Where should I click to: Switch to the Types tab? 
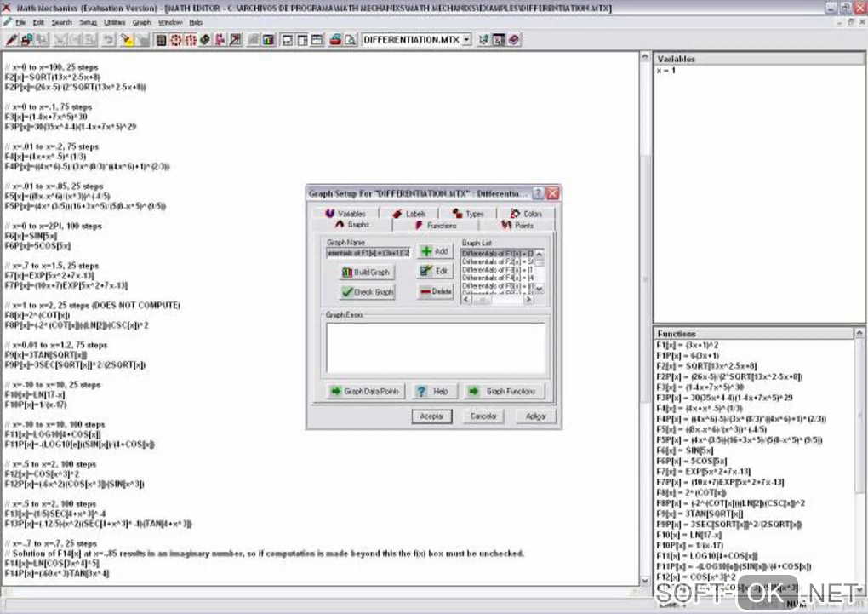[x=468, y=214]
